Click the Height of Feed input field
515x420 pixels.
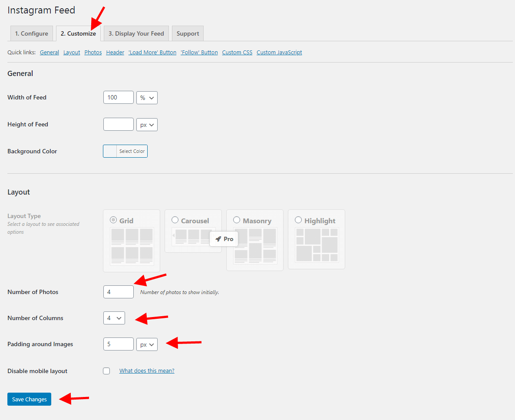pos(118,124)
